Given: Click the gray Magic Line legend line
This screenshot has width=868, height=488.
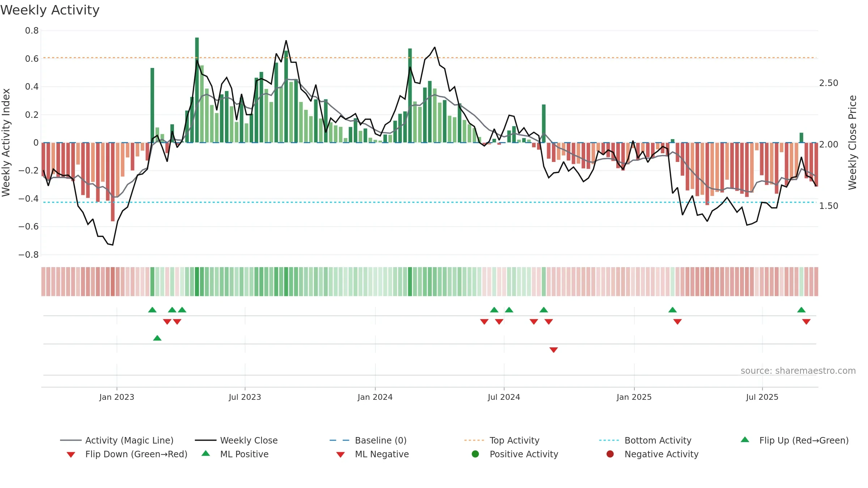Looking at the screenshot, I should [71, 440].
